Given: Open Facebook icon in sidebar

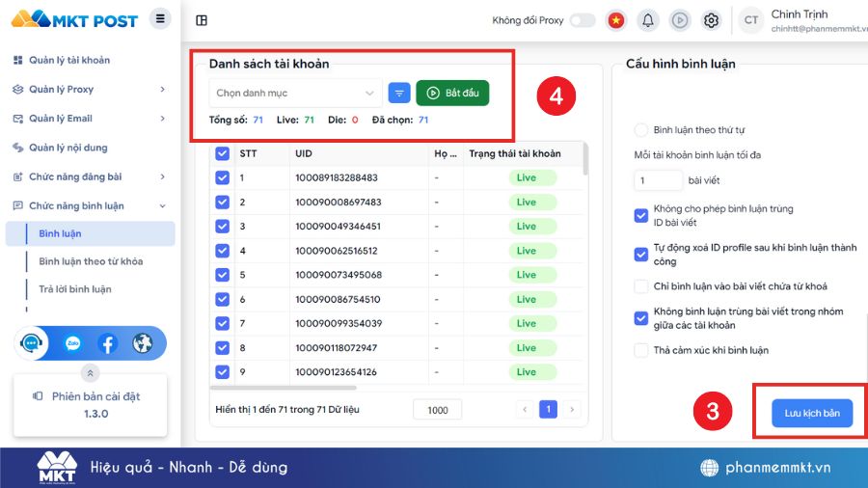Looking at the screenshot, I should point(108,343).
